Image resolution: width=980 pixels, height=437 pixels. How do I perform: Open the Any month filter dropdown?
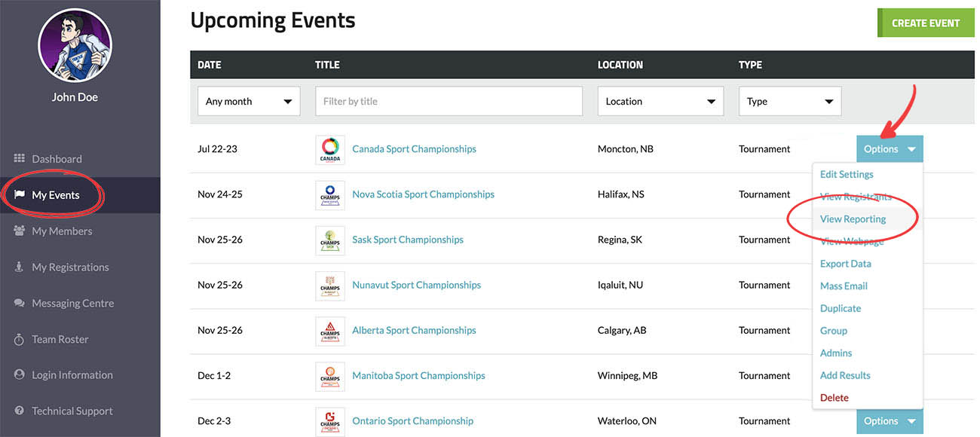(x=248, y=102)
